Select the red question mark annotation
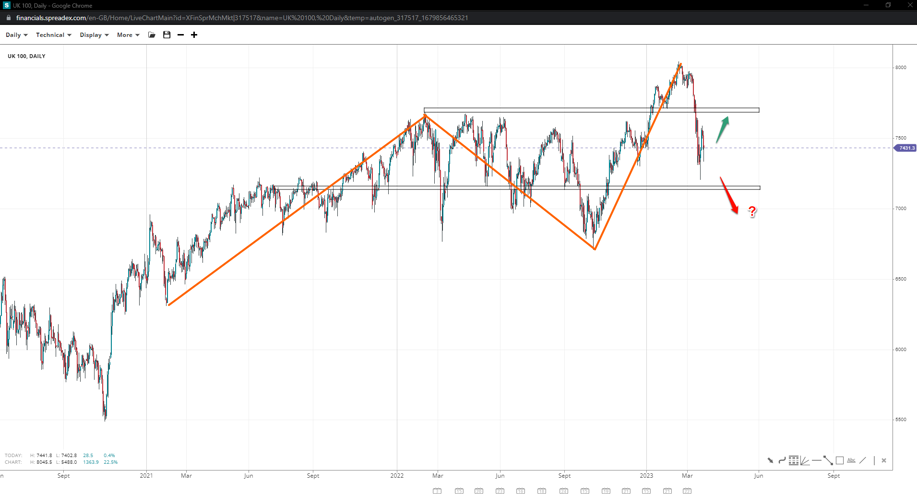Image resolution: width=917 pixels, height=494 pixels. (752, 212)
